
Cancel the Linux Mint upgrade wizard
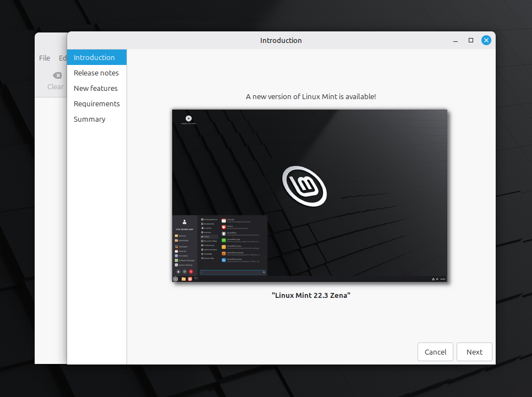[x=435, y=352]
